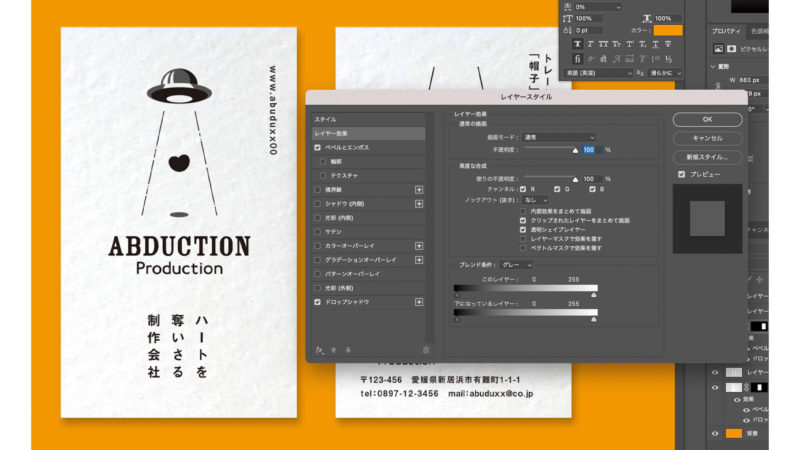Viewport: 800px width, 450px height.
Task: Apply Subscript text style
Action: (x=643, y=44)
